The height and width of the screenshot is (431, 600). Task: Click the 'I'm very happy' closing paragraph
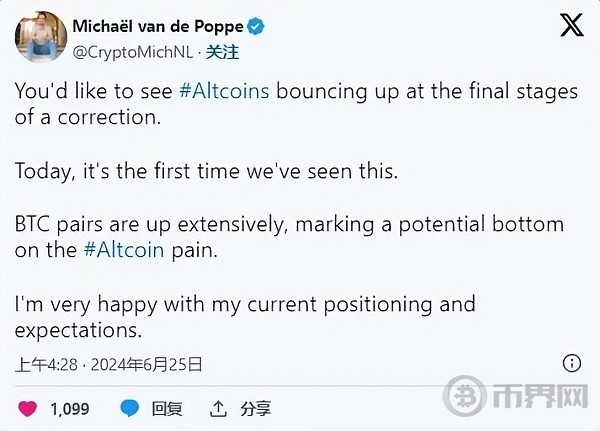(245, 317)
